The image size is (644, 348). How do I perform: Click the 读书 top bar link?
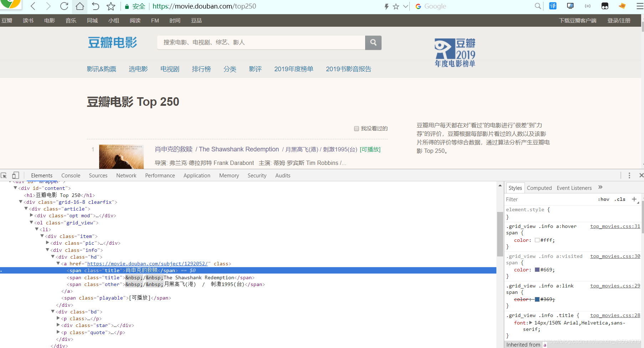point(28,21)
